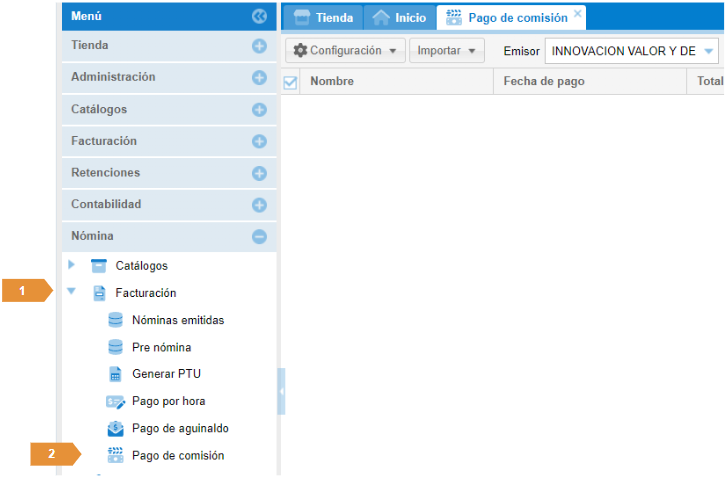Click the Pago de comisión icon
Screen dimensions: 728x483
point(115,455)
